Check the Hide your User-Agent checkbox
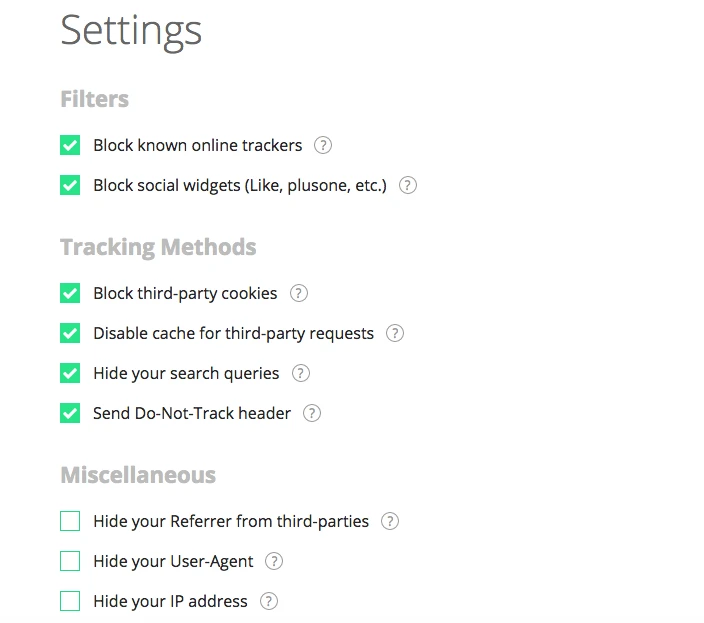Viewport: 704px width, 623px height. [x=70, y=561]
